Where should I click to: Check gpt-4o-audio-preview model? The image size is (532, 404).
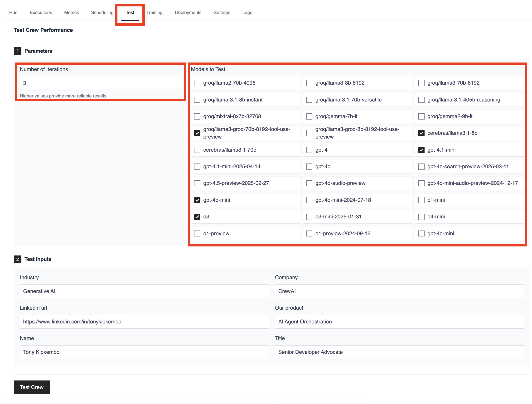309,183
